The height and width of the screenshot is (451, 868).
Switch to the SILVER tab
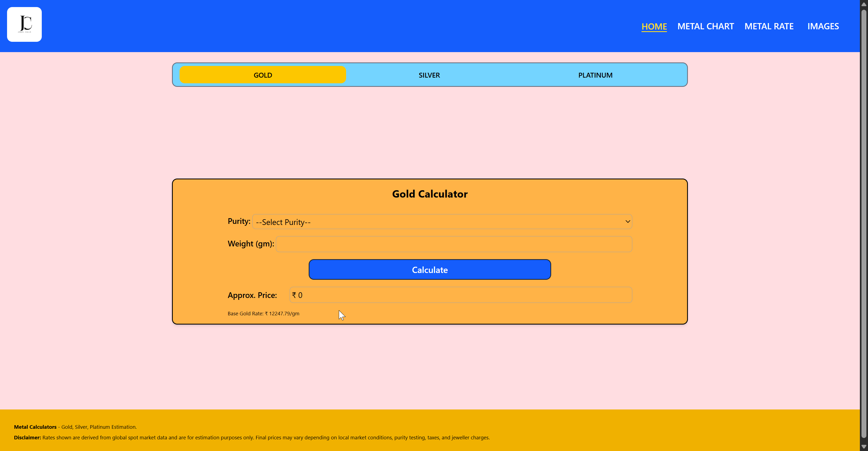tap(429, 75)
